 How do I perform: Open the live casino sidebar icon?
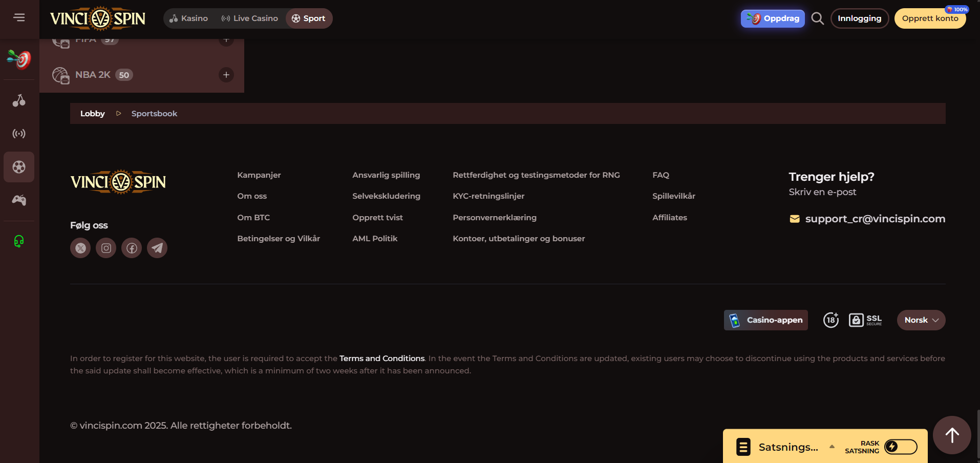(19, 134)
